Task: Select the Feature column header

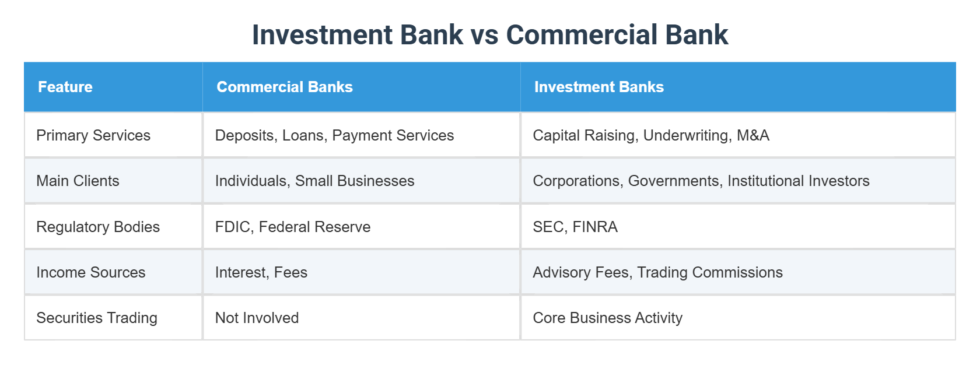Action: (x=113, y=87)
